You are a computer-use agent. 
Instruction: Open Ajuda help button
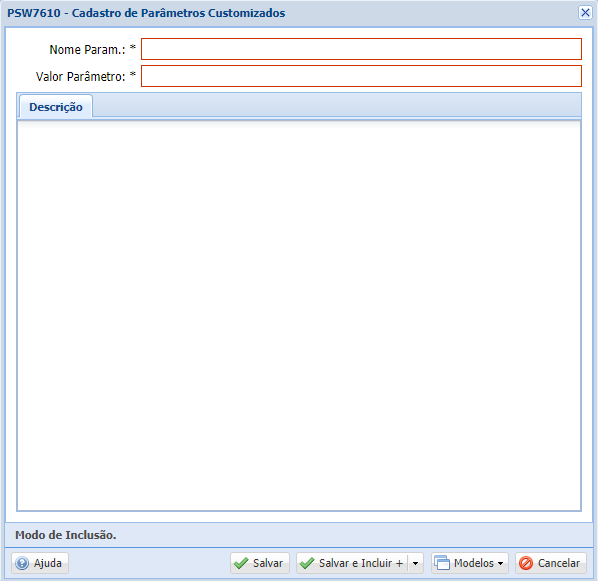pyautogui.click(x=40, y=563)
